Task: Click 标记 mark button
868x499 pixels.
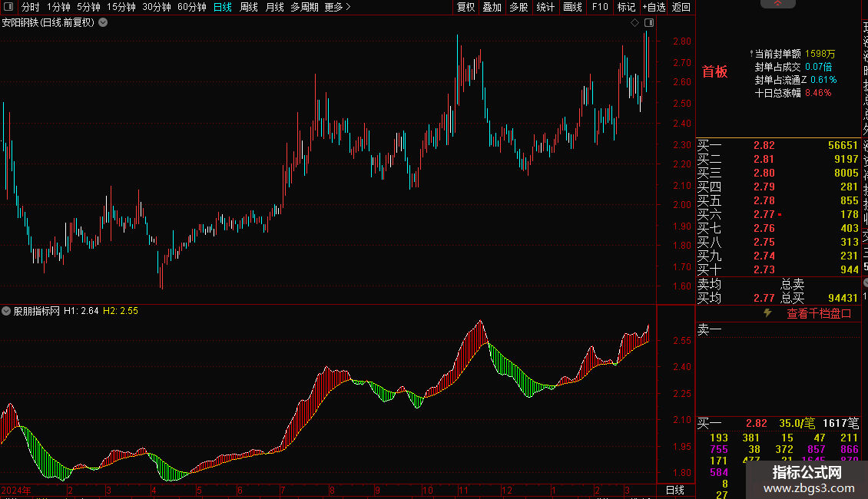Action: (x=626, y=7)
